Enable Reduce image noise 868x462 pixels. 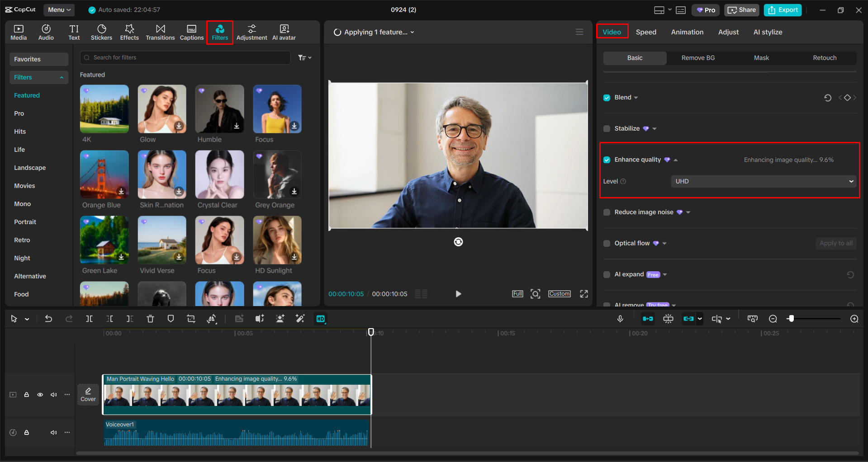[606, 212]
